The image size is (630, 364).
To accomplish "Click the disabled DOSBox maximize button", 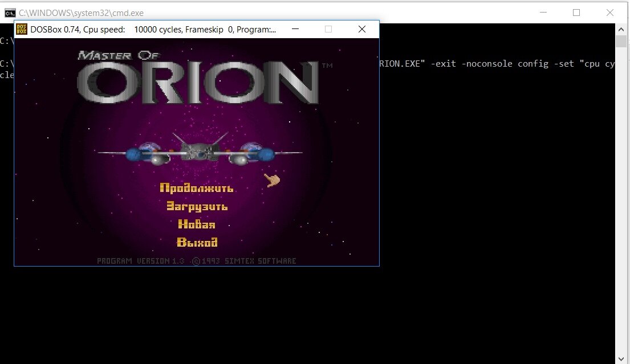I will point(328,29).
